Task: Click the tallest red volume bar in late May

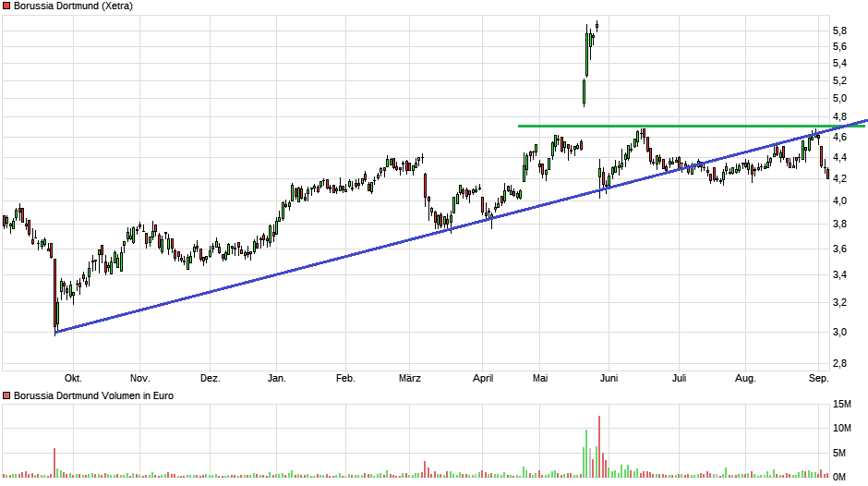Action: (599, 446)
